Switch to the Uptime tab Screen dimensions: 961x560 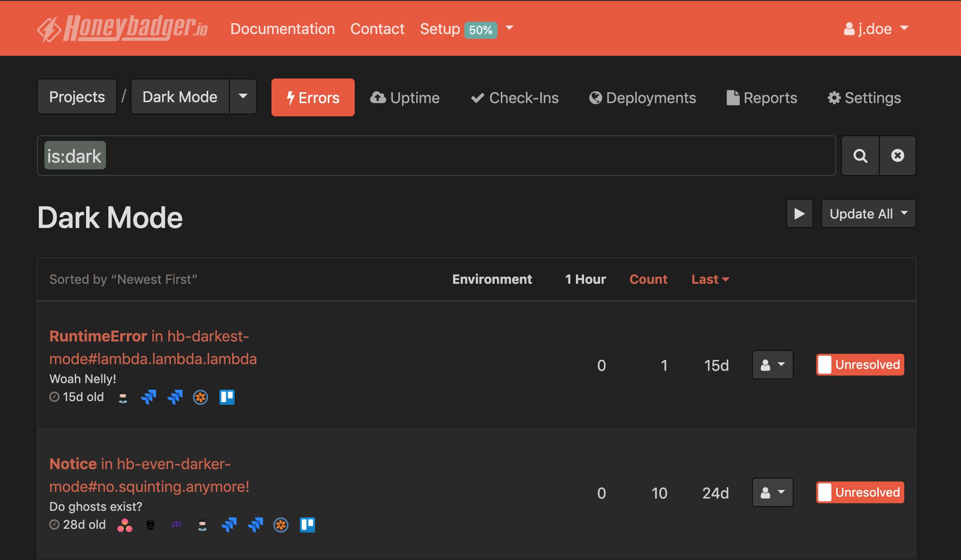point(405,97)
